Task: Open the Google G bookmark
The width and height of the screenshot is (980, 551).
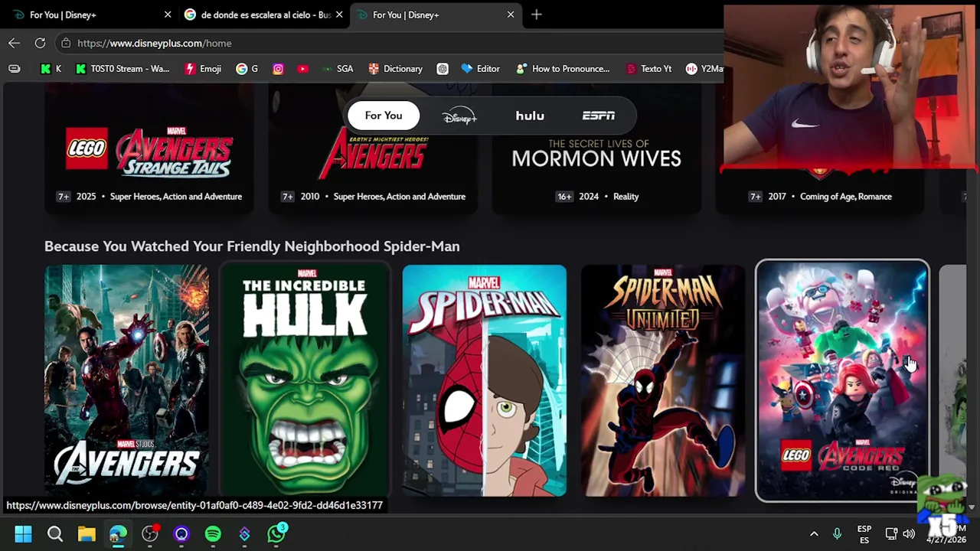Action: pos(247,69)
